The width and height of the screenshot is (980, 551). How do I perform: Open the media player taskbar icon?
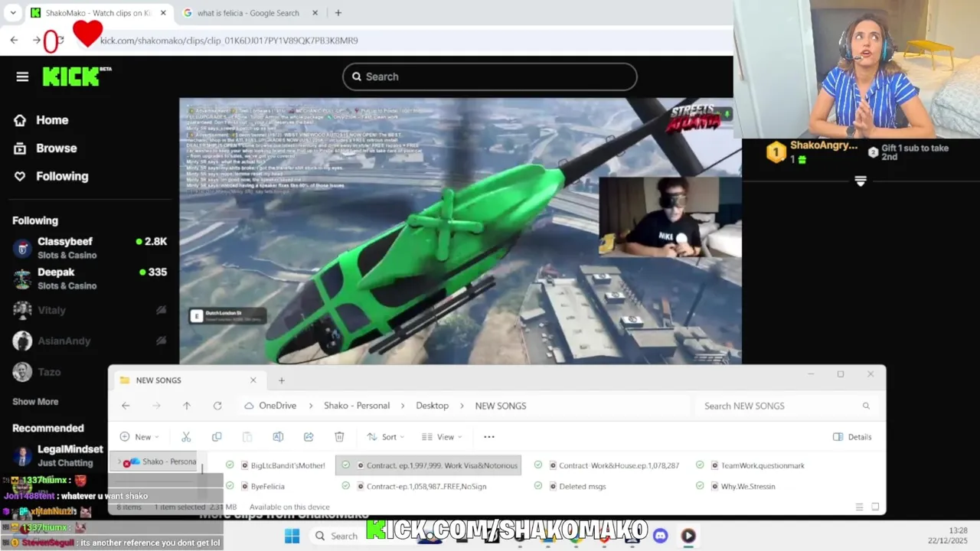[x=688, y=536]
